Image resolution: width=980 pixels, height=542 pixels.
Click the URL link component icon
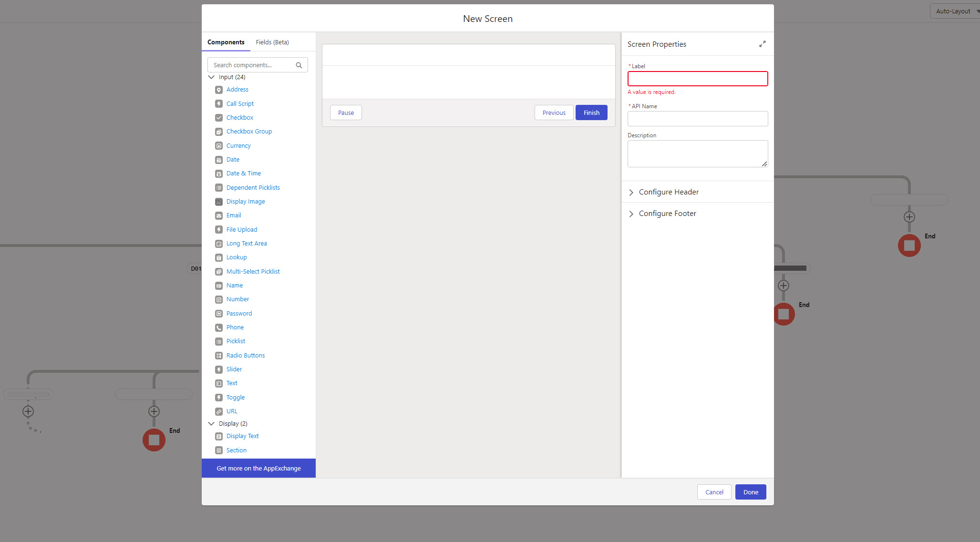[x=219, y=411]
